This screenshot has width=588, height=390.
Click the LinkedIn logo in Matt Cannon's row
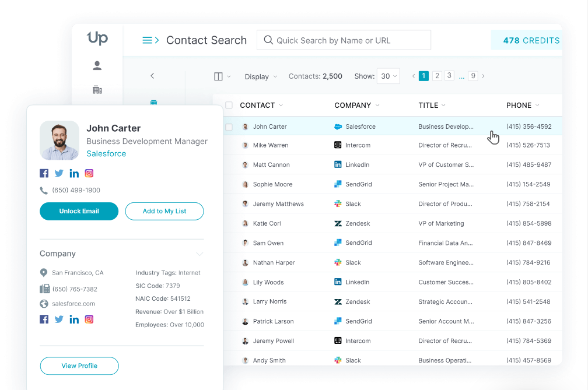pos(338,164)
